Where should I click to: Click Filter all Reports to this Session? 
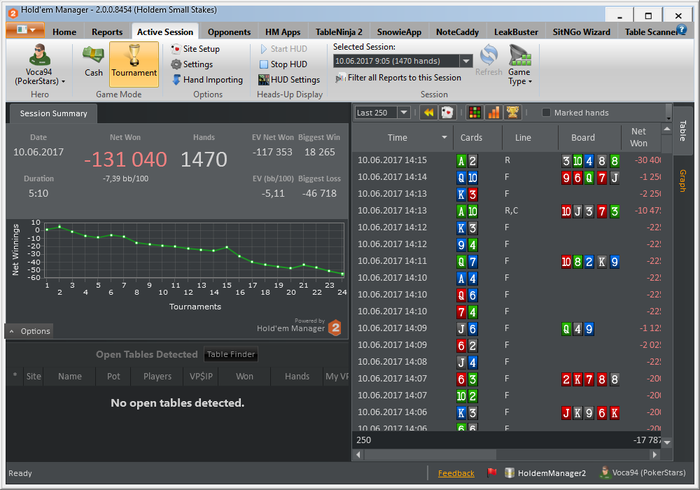tap(399, 78)
